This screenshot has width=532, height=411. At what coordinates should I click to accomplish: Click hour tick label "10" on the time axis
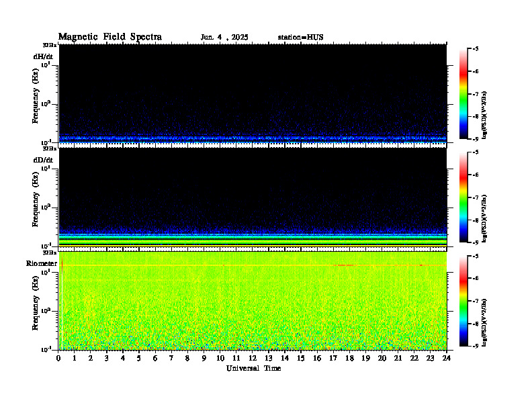click(220, 358)
